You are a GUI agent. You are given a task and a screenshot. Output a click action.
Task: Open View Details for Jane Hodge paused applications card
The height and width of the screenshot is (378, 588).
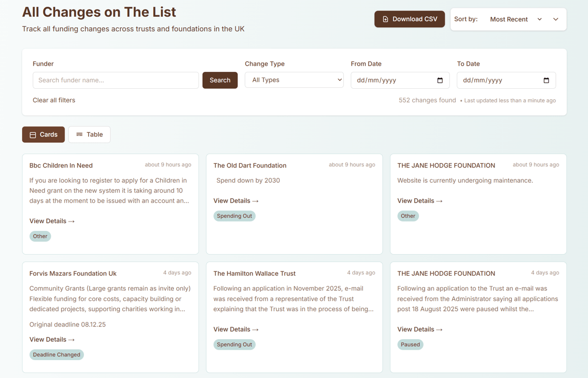[x=420, y=330]
